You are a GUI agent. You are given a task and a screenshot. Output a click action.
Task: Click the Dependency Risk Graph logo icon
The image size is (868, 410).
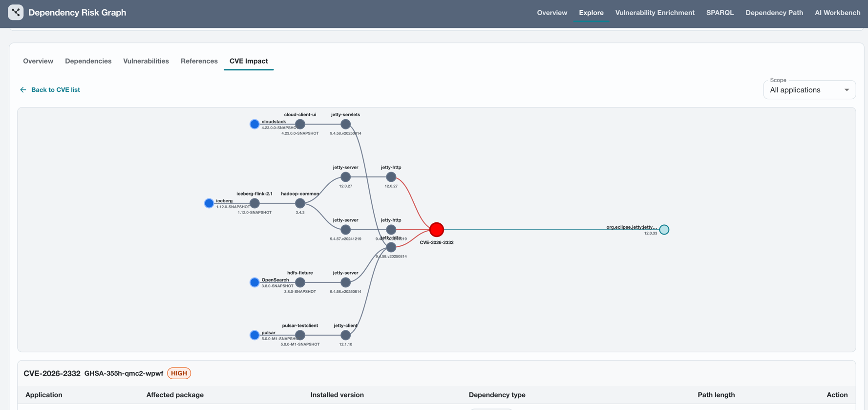click(x=16, y=12)
